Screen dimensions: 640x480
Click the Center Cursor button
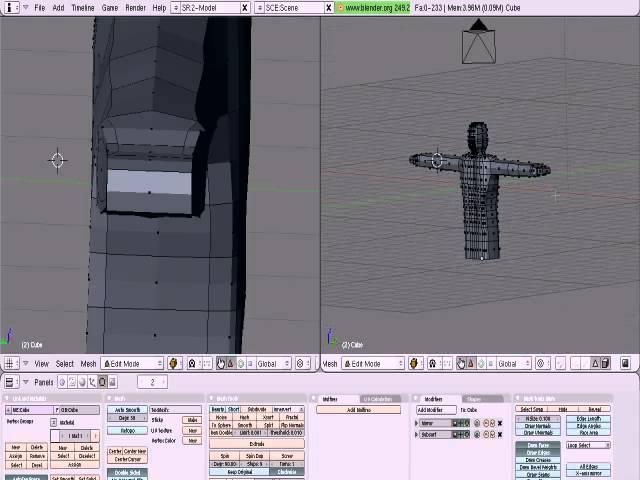(127, 459)
